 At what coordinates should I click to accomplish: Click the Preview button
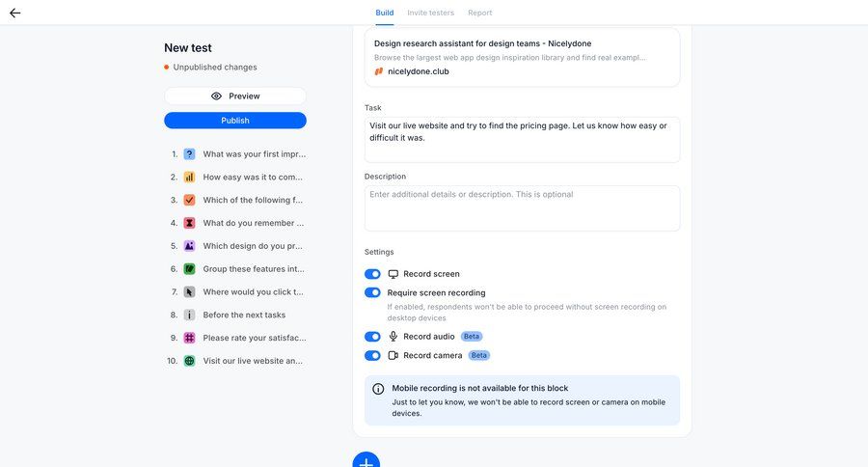(235, 96)
